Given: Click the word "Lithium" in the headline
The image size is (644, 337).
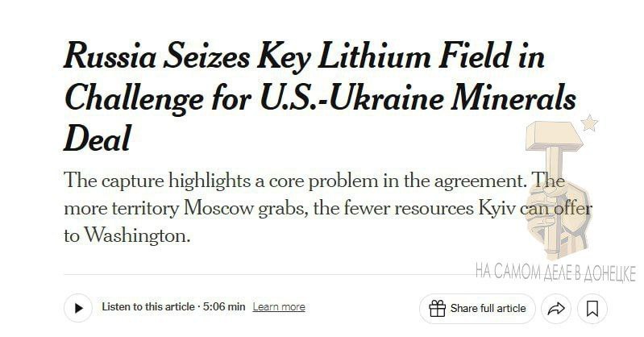Looking at the screenshot, I should (374, 56).
